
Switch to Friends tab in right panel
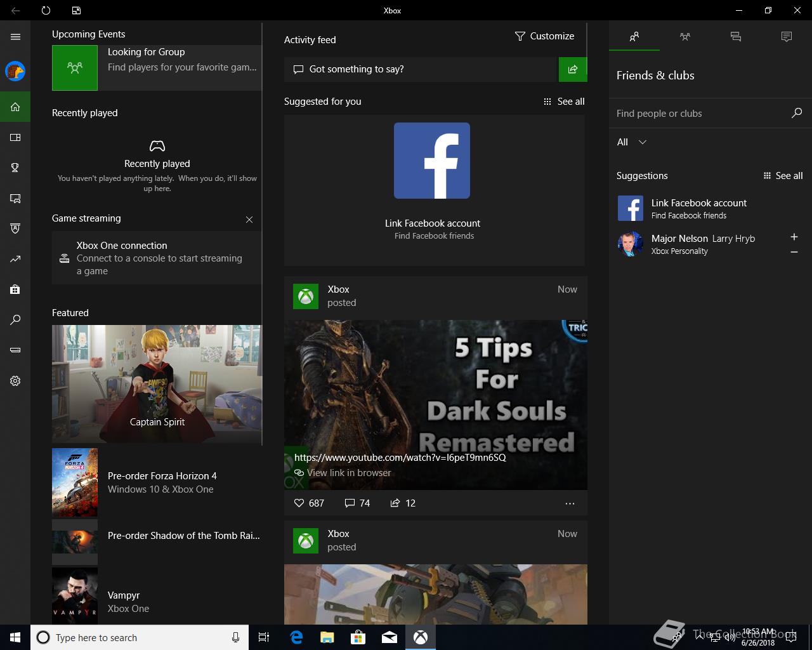tap(634, 37)
